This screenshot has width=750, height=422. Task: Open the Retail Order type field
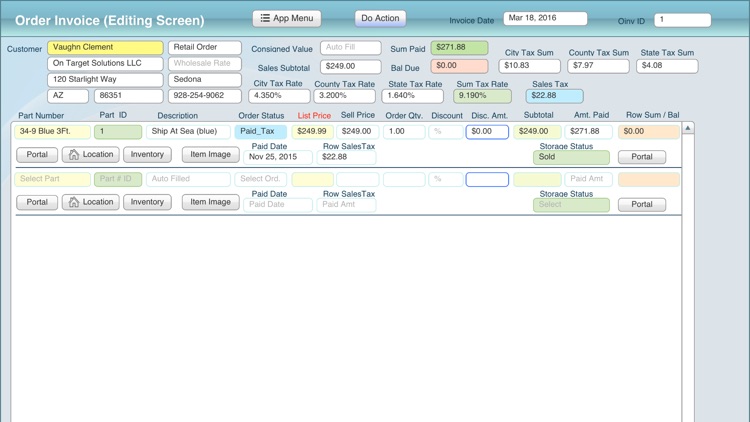click(x=205, y=47)
